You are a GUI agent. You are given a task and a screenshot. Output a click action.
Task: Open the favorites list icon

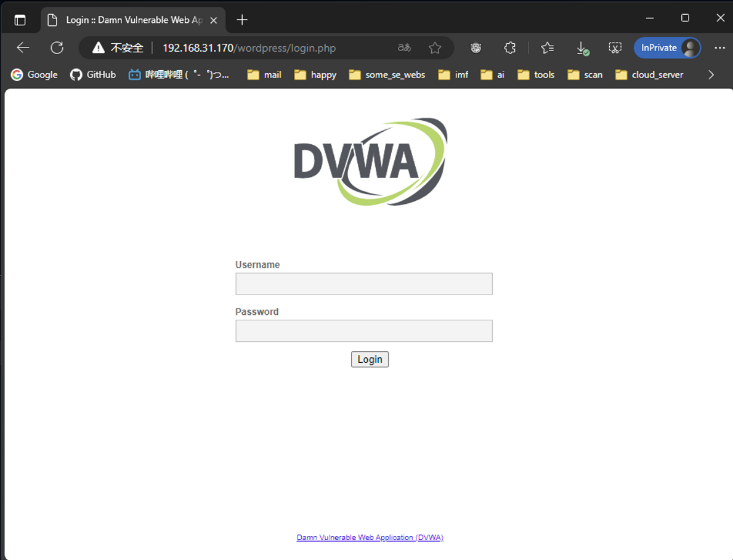pyautogui.click(x=547, y=48)
